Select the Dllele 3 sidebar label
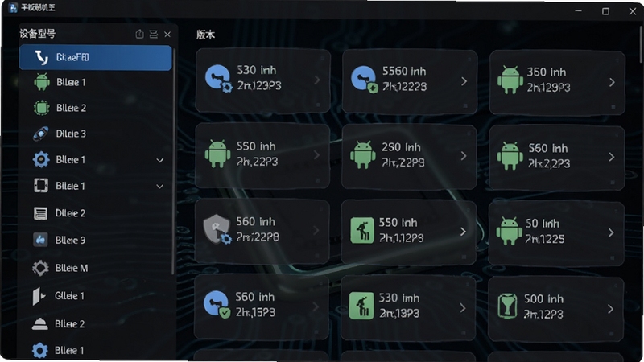 tap(71, 134)
